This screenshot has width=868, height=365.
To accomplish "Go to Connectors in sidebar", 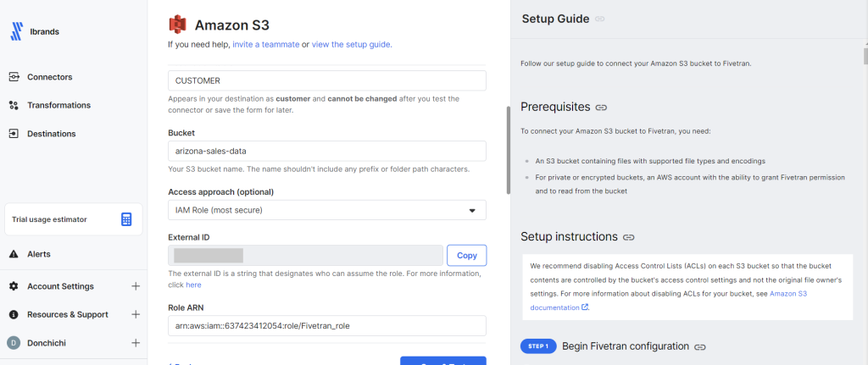I will 49,77.
